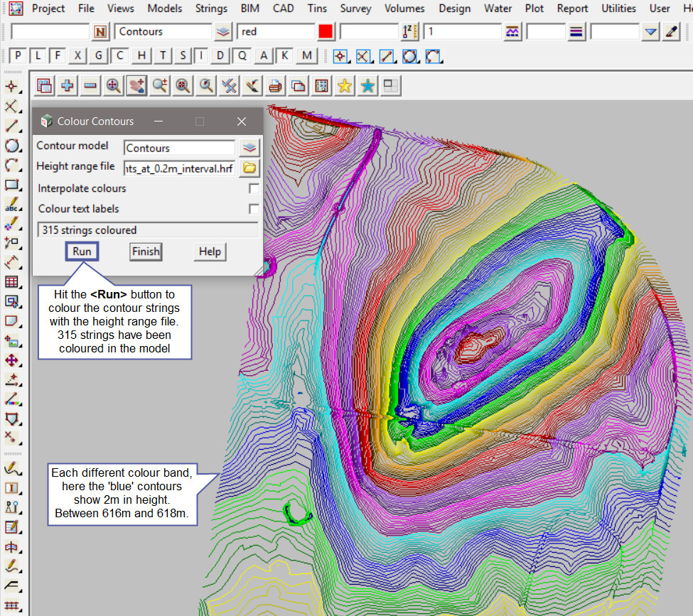Enable Interpolate colours checkbox
The image size is (693, 616).
(254, 189)
